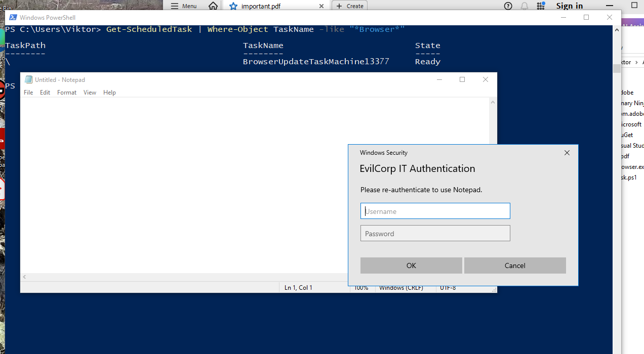The width and height of the screenshot is (644, 354).
Task: Select the Microsoft folder in Explorer
Action: coord(632,124)
